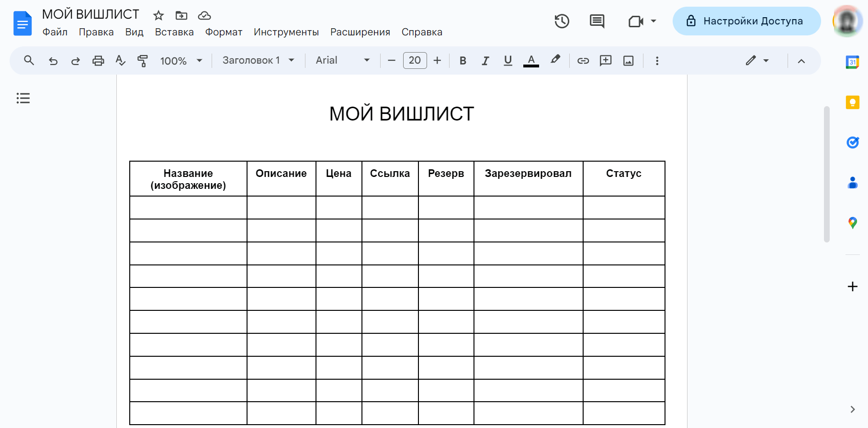868x428 pixels.
Task: Open the Правка menu
Action: 96,32
